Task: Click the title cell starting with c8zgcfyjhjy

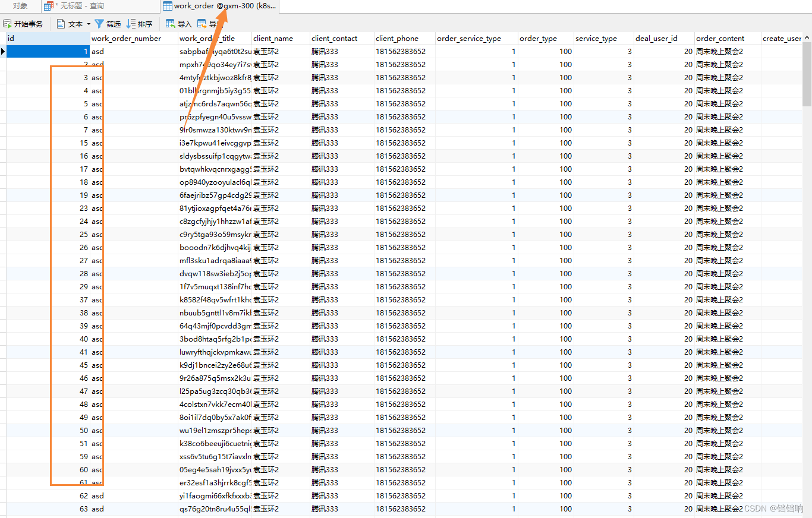Action: coord(215,221)
